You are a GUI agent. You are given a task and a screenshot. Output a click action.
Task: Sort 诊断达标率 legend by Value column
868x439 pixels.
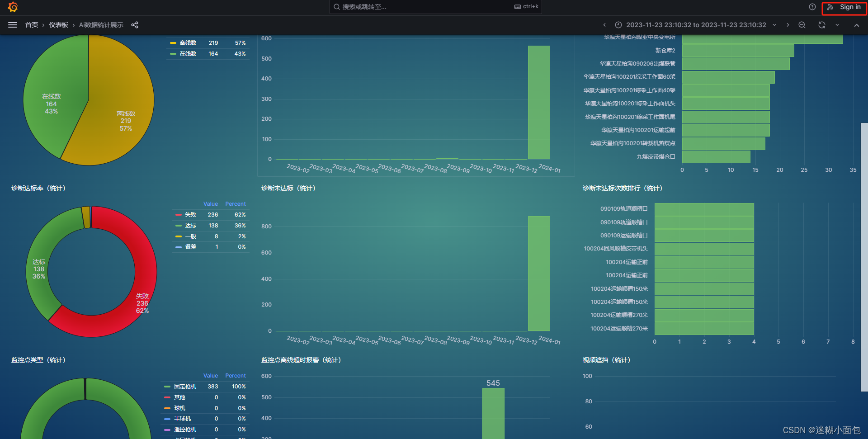click(x=211, y=204)
